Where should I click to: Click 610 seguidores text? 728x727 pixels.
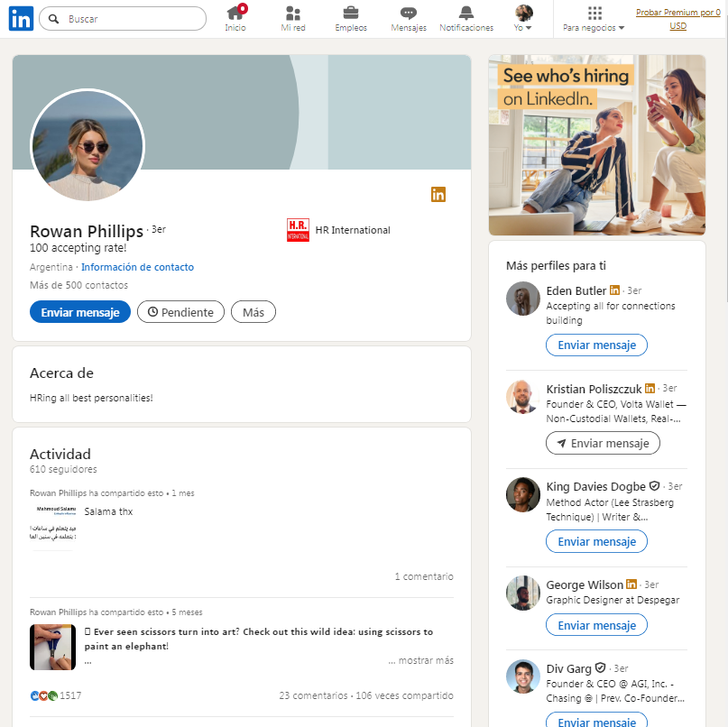coord(64,469)
